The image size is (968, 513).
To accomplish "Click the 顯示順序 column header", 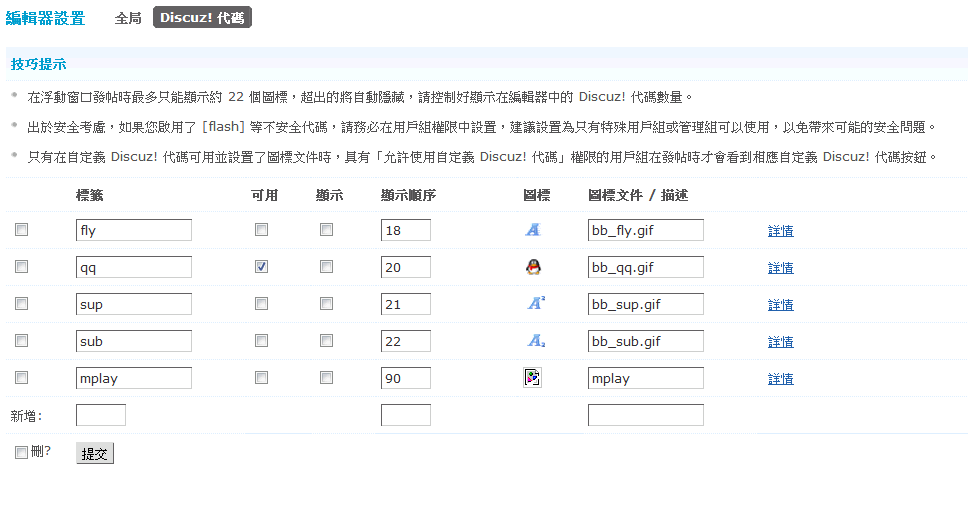I will (408, 196).
